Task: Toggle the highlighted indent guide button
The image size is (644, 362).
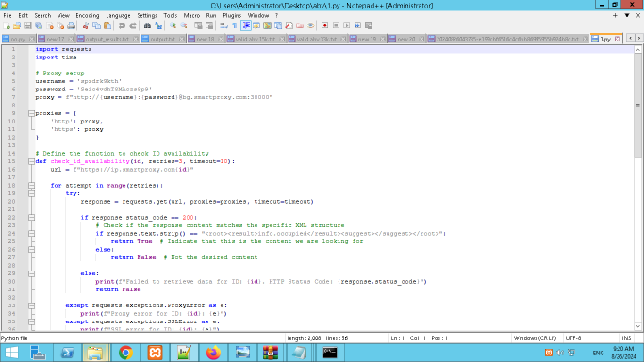Action: point(245,25)
